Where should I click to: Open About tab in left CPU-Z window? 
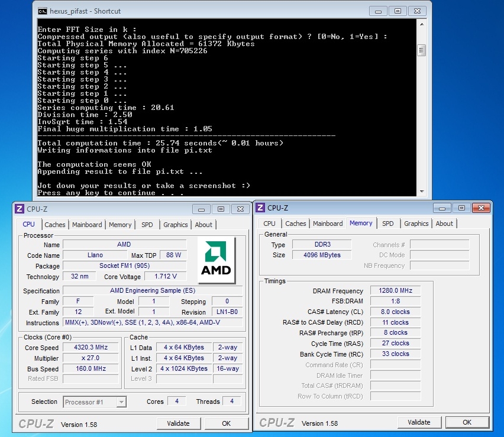203,225
